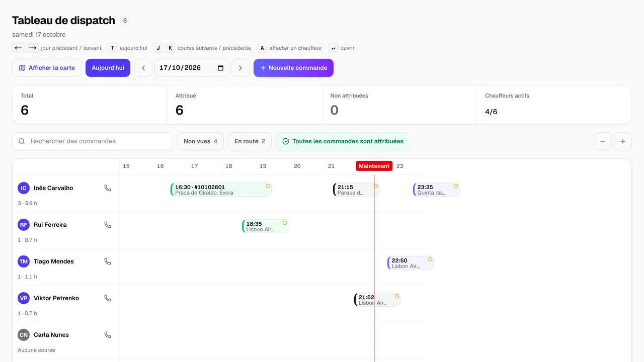Viewport: 644px width, 362px height.
Task: Open the 18:35 Lisbon Air ride block
Action: click(x=265, y=226)
